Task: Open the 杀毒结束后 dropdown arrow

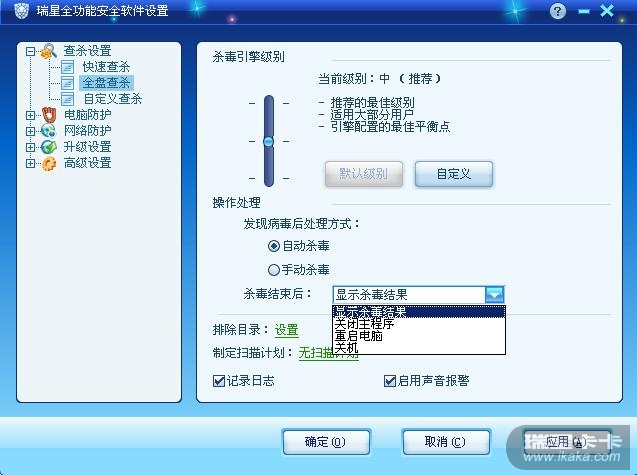Action: 494,294
